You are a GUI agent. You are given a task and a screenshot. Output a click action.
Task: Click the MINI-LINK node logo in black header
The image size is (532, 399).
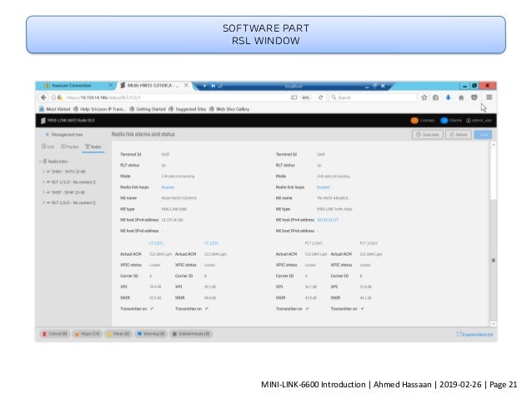tap(43, 121)
